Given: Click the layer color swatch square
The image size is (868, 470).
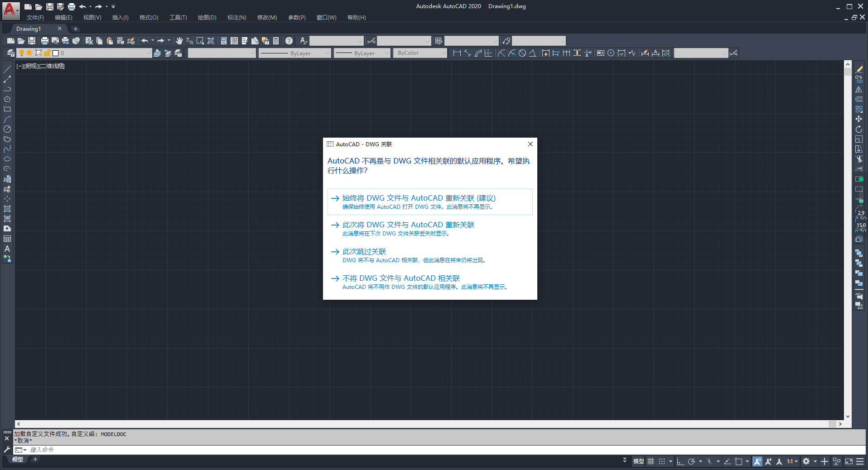Looking at the screenshot, I should pos(55,53).
